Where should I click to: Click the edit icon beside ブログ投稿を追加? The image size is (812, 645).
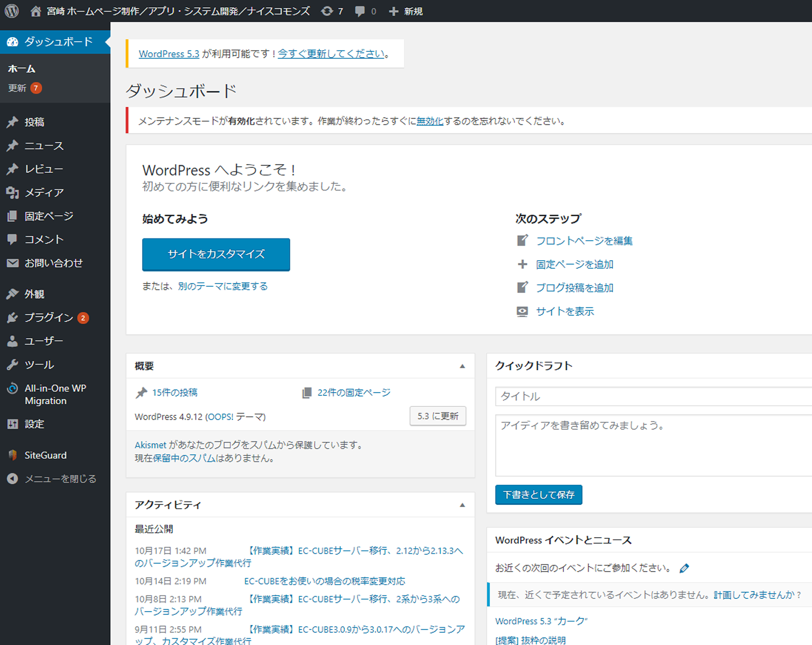tap(522, 287)
